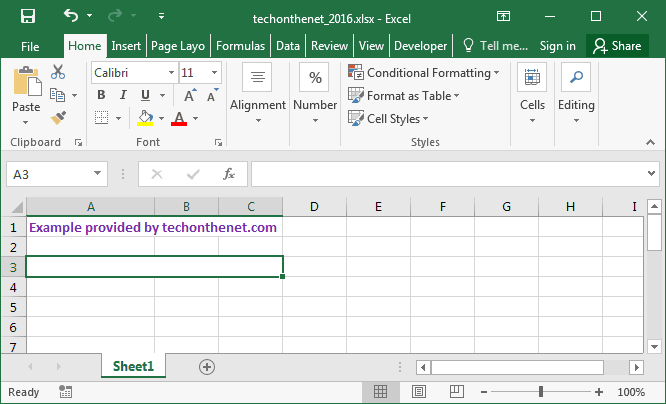This screenshot has width=666, height=404.
Task: Switch to the Data tab
Action: click(x=288, y=46)
